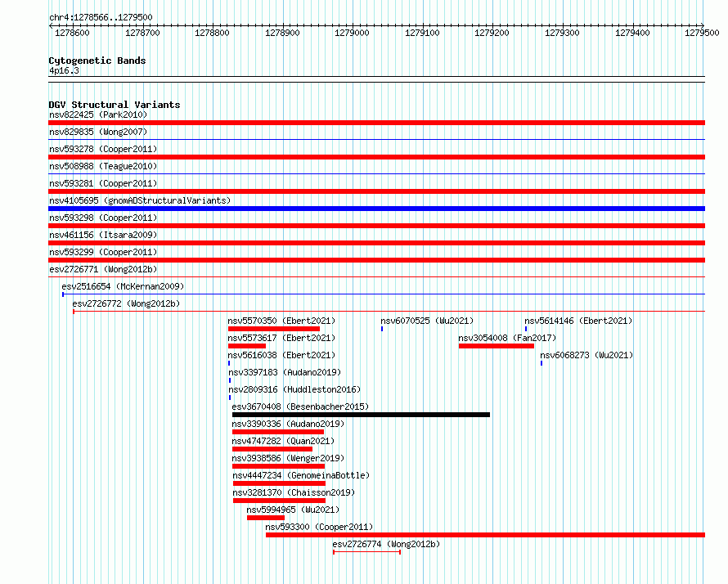Select nsv6070525 (Wu2021) label
Viewport: 728px width, 584px height.
tap(427, 321)
